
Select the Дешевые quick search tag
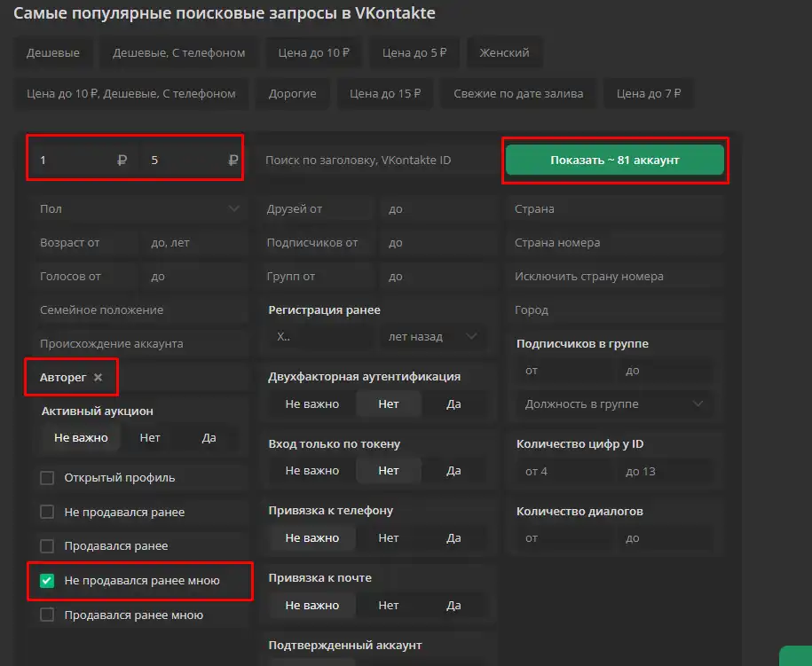pos(53,53)
